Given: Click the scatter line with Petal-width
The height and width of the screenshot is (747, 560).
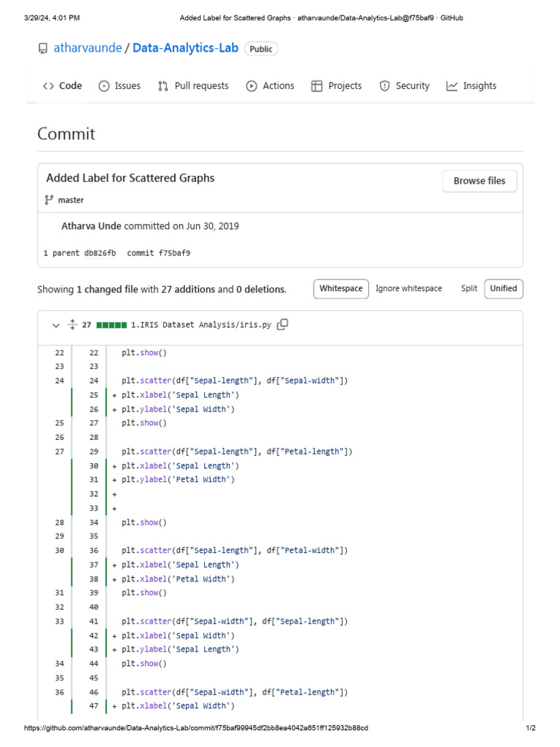Looking at the screenshot, I should (234, 551).
